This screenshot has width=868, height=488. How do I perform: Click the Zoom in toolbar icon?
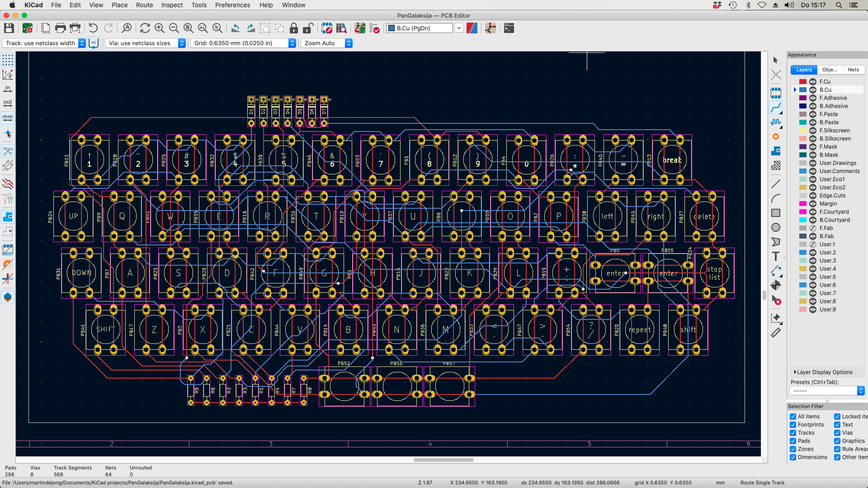click(159, 28)
